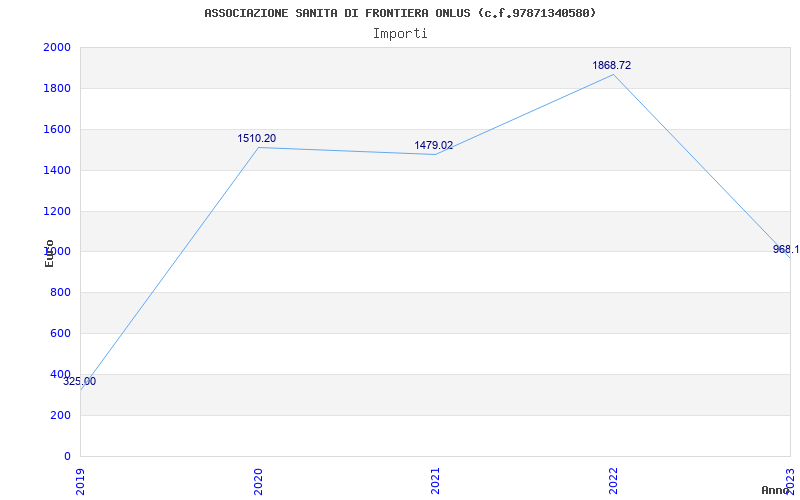
Task: Click the 600 y-axis value
Action: pyautogui.click(x=61, y=333)
